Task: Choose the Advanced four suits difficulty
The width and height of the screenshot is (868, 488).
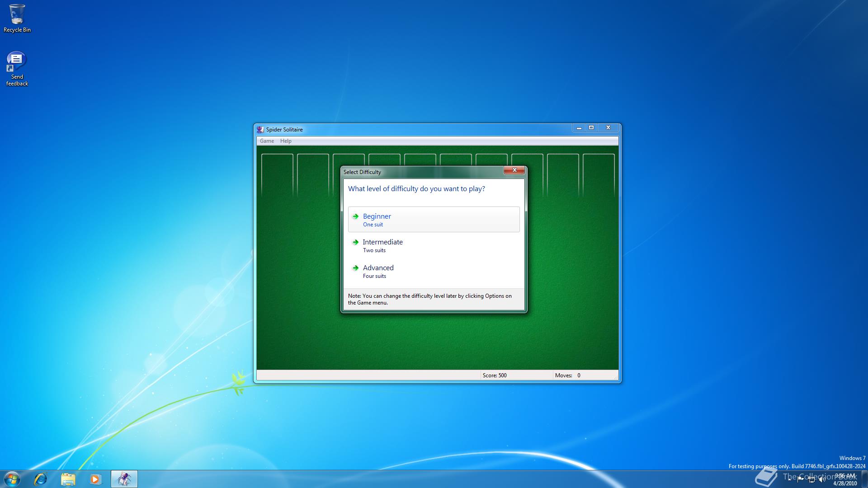Action: (434, 271)
